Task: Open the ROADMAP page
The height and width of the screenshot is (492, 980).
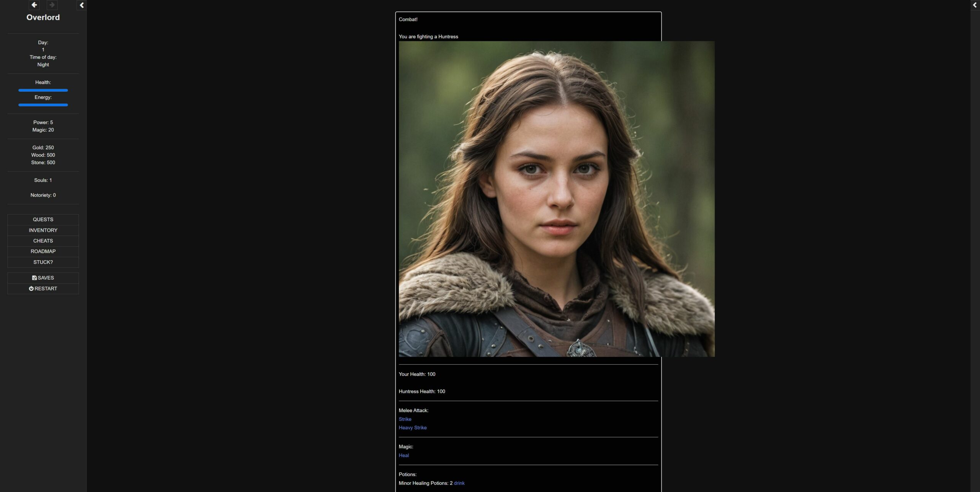Action: tap(43, 251)
